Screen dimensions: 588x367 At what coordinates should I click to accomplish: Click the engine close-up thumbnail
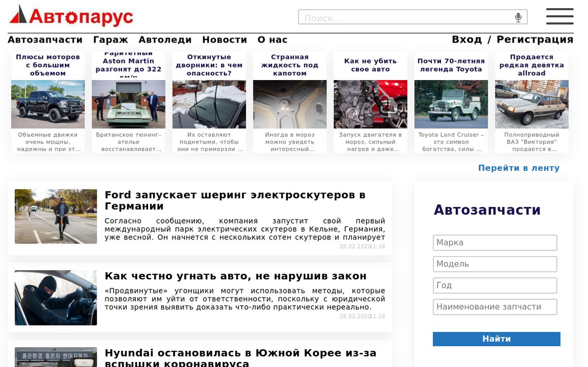(x=371, y=104)
